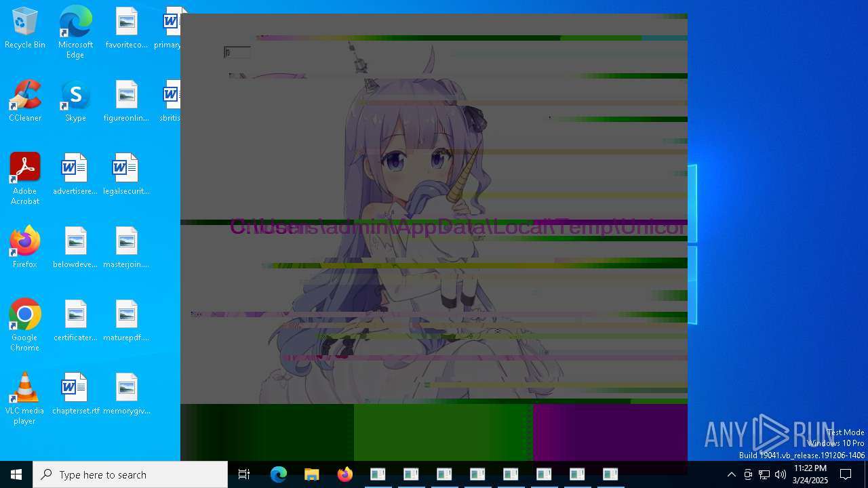Open the Windows Start menu

(16, 474)
